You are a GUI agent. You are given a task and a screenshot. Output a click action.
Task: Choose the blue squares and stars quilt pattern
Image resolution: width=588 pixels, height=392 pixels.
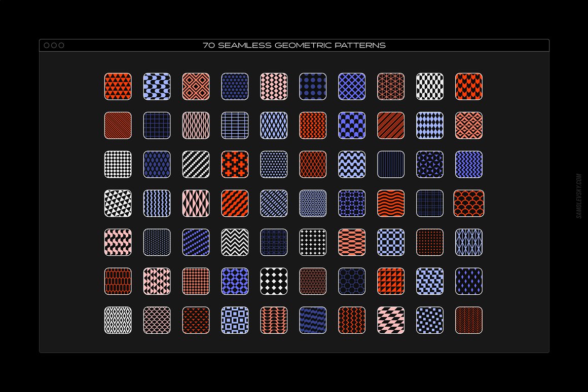[352, 204]
